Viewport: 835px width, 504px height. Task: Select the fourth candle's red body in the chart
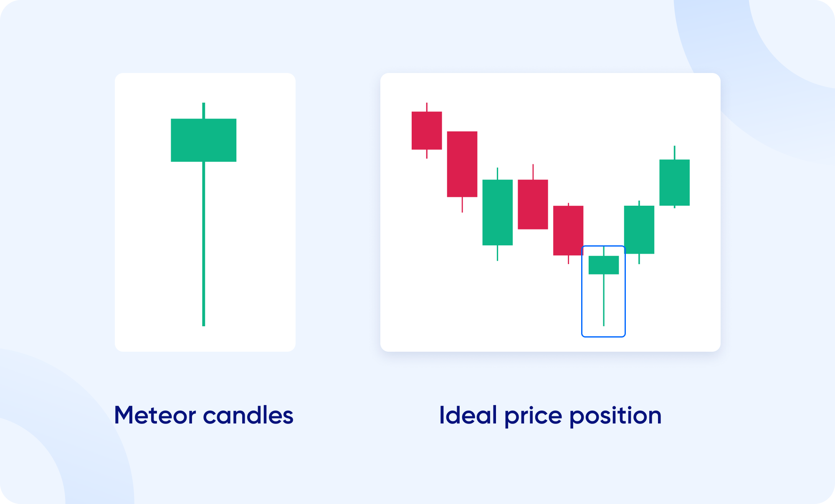click(x=533, y=204)
